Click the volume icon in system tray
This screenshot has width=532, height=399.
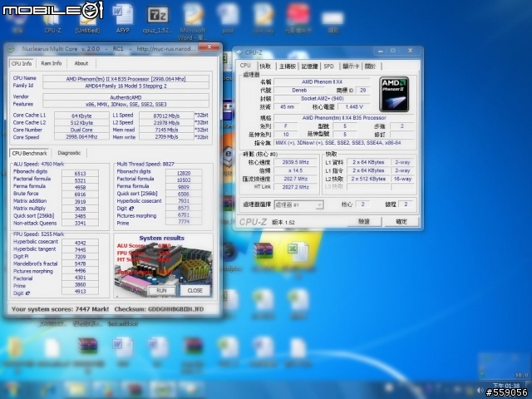[x=480, y=390]
